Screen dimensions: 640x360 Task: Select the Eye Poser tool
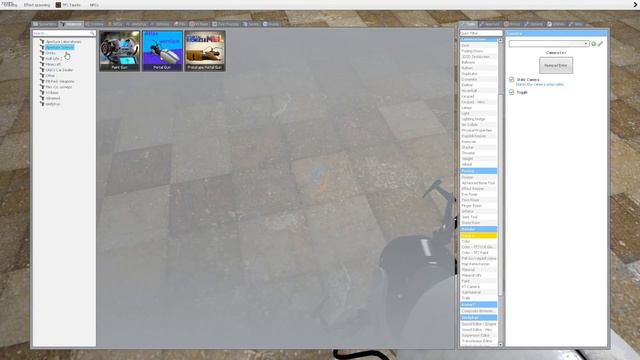[x=478, y=194]
